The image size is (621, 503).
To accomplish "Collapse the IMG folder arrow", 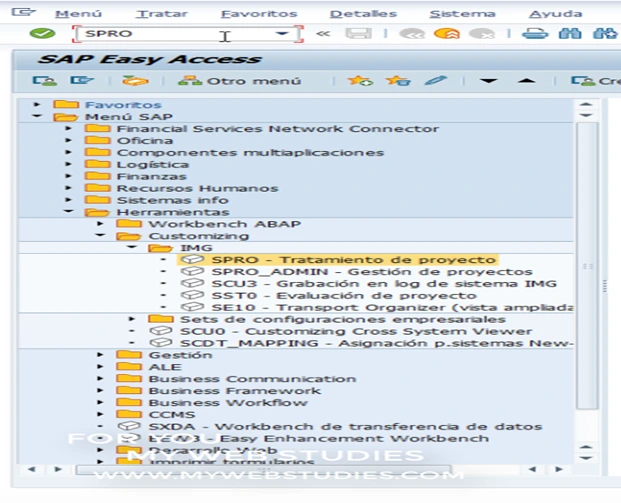I will click(x=132, y=248).
